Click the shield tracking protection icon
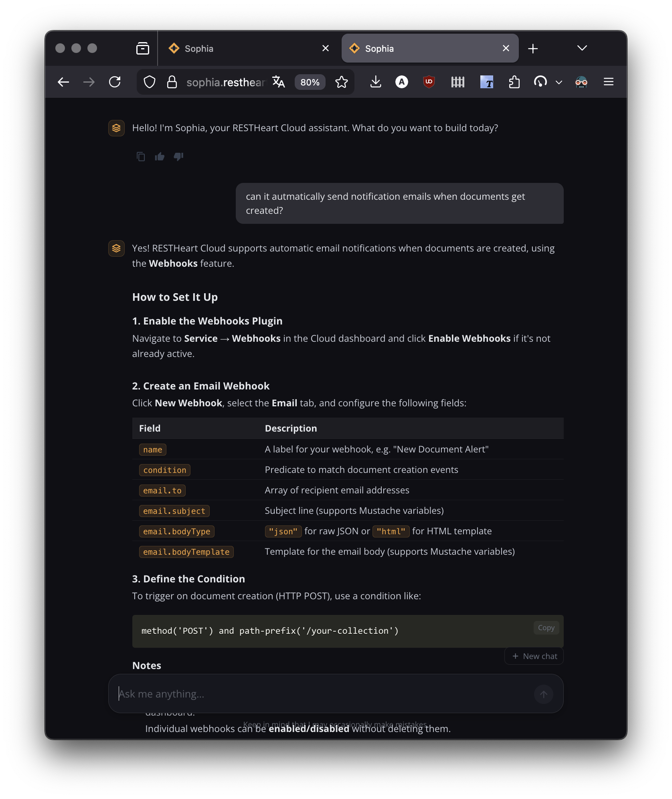The width and height of the screenshot is (672, 799). [149, 82]
